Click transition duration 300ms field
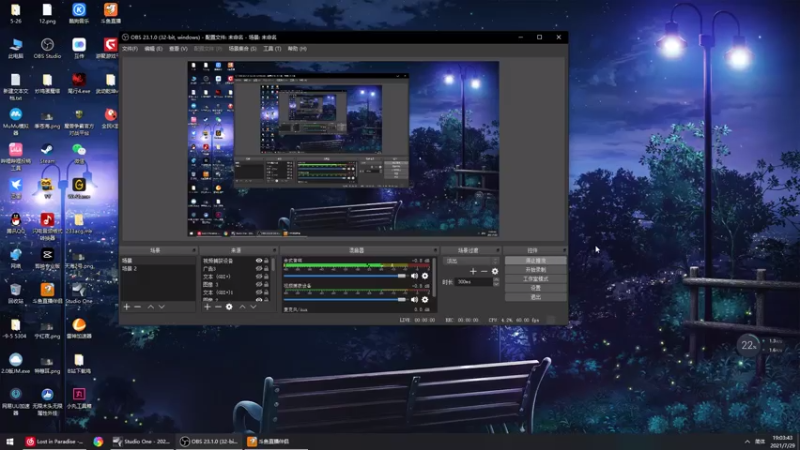 pos(474,282)
